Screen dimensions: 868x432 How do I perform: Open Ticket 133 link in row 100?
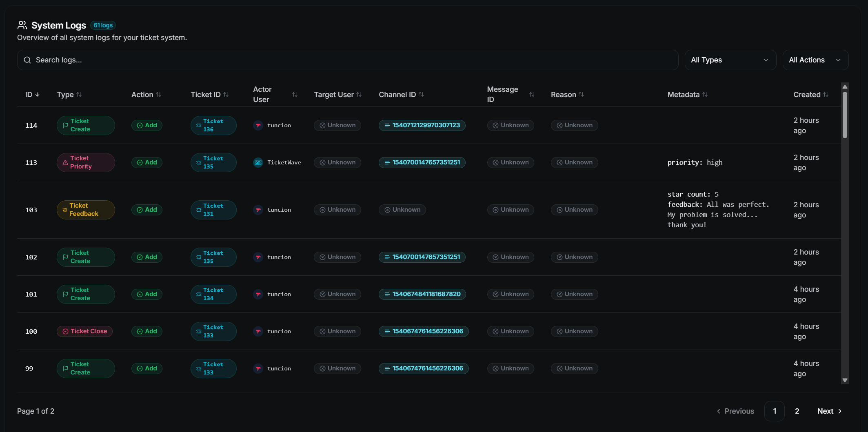(x=213, y=331)
